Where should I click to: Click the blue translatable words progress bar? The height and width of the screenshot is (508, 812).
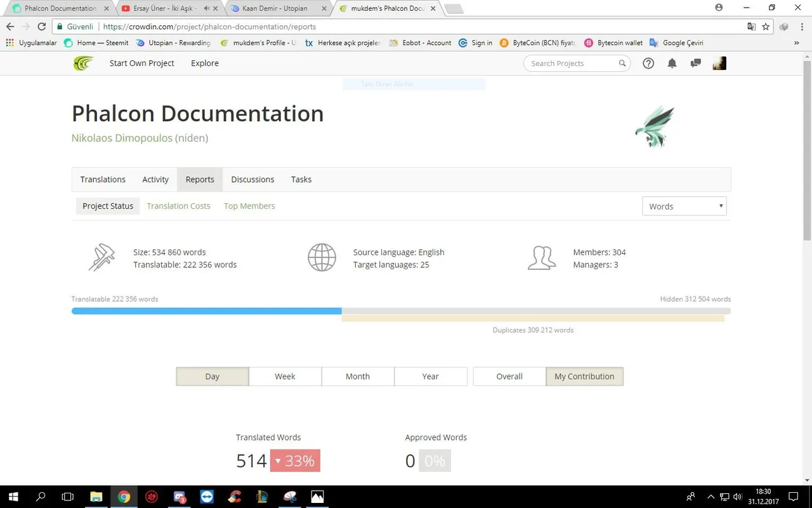click(207, 311)
